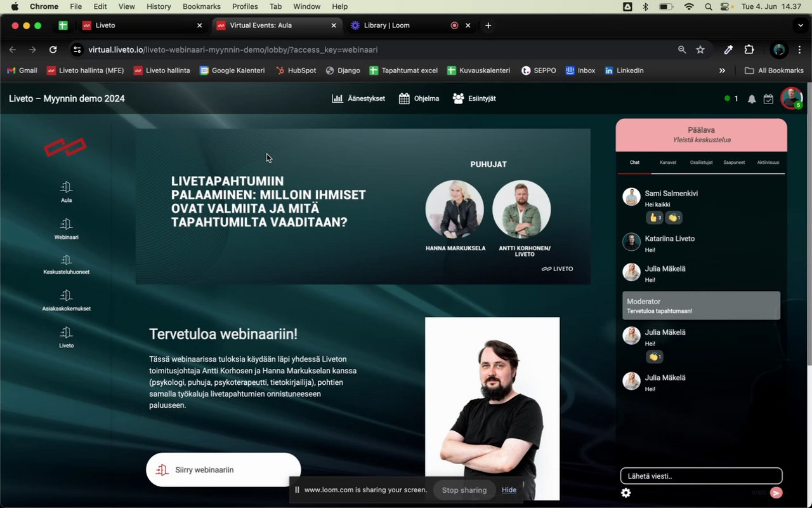Image resolution: width=812 pixels, height=508 pixels.
Task: Open the Apple menu
Action: (14, 6)
